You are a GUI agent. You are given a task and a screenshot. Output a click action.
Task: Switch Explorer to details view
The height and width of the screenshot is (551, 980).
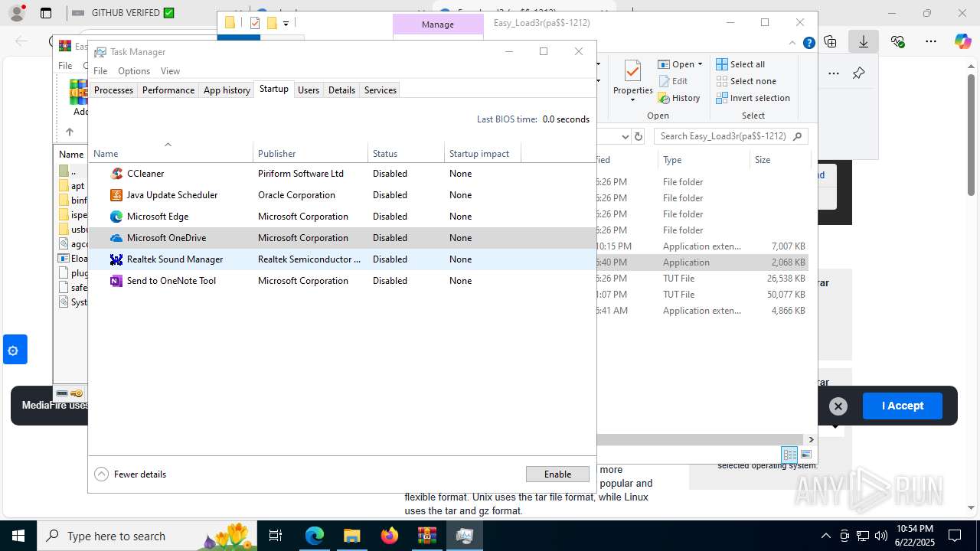pyautogui.click(x=789, y=455)
